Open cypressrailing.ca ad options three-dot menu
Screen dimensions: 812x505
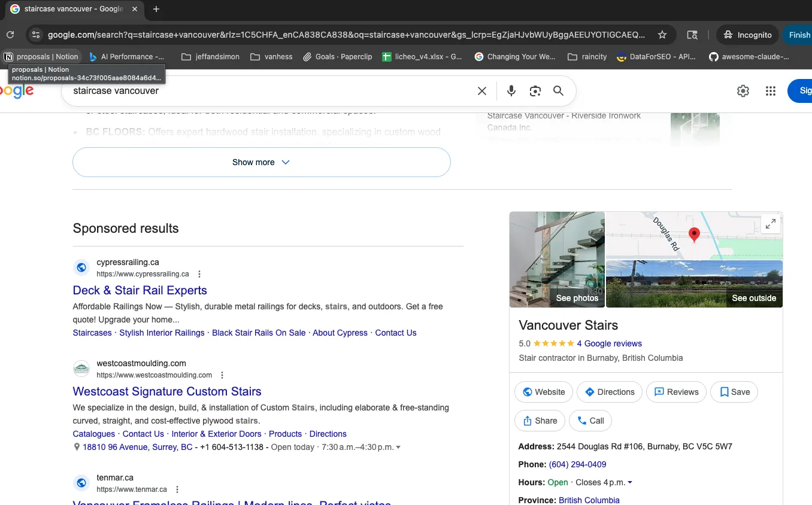click(199, 274)
